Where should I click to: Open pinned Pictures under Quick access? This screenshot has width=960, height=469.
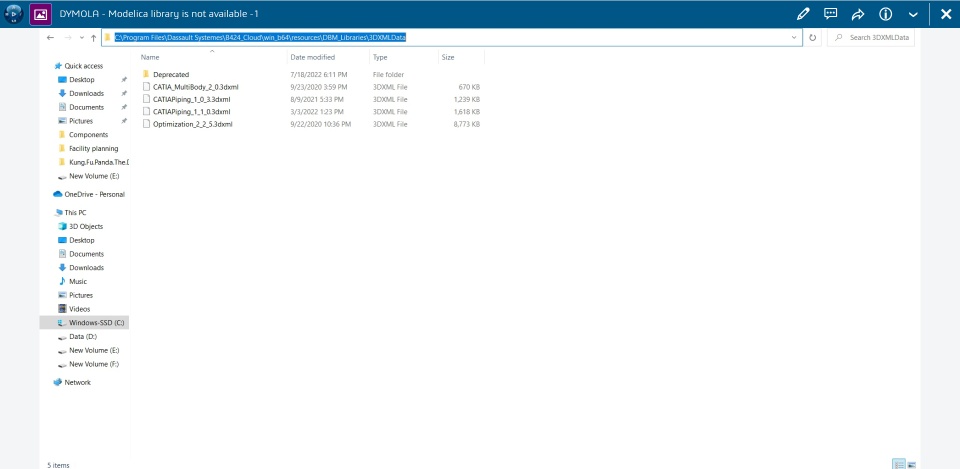81,121
